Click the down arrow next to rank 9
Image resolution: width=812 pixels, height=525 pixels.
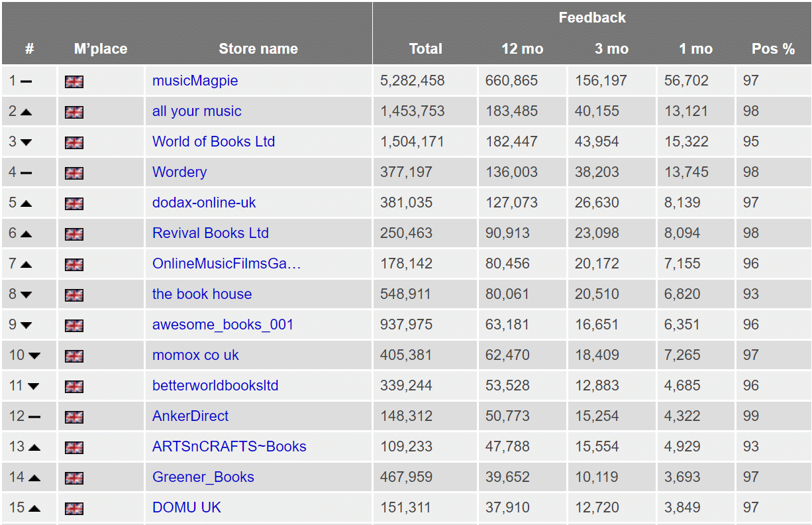point(26,325)
